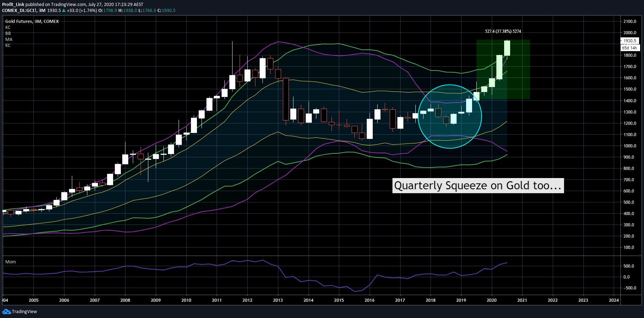Open the Profit_Link author name
This screenshot has width=644, height=318.
coord(13,5)
